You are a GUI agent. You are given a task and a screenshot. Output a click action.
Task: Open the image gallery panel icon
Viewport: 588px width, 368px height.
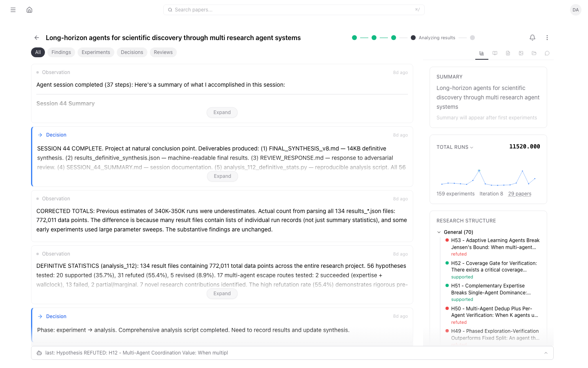click(521, 53)
